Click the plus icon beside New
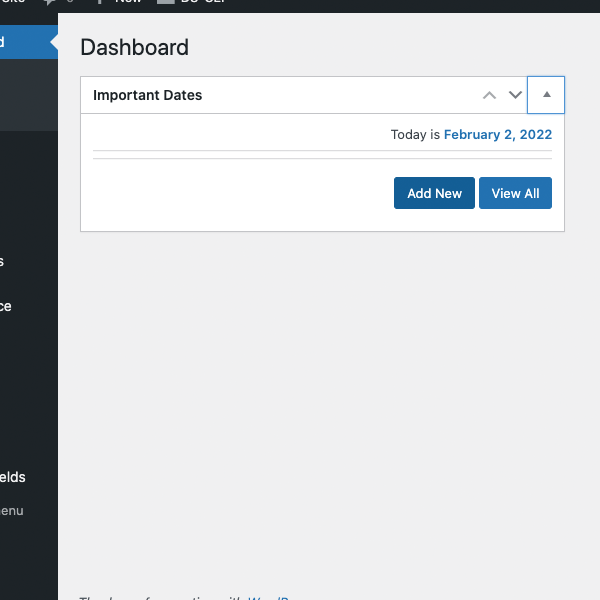 coord(99,2)
